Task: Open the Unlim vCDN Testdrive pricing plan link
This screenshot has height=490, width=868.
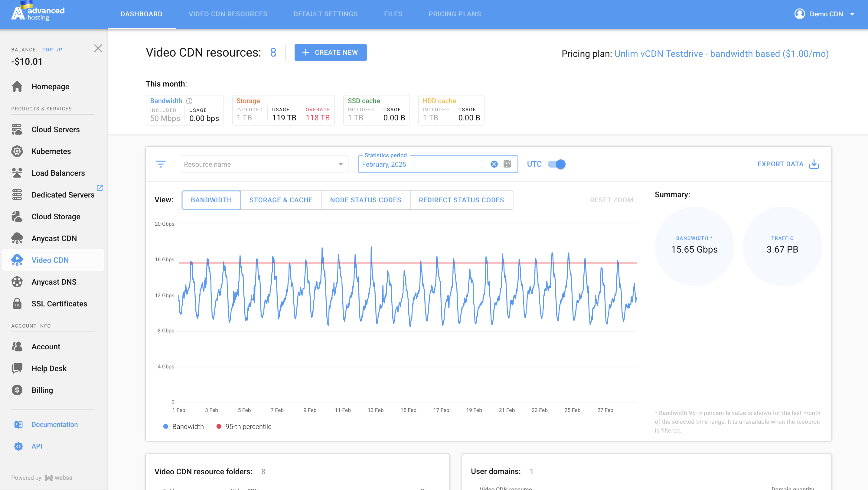Action: click(x=721, y=54)
